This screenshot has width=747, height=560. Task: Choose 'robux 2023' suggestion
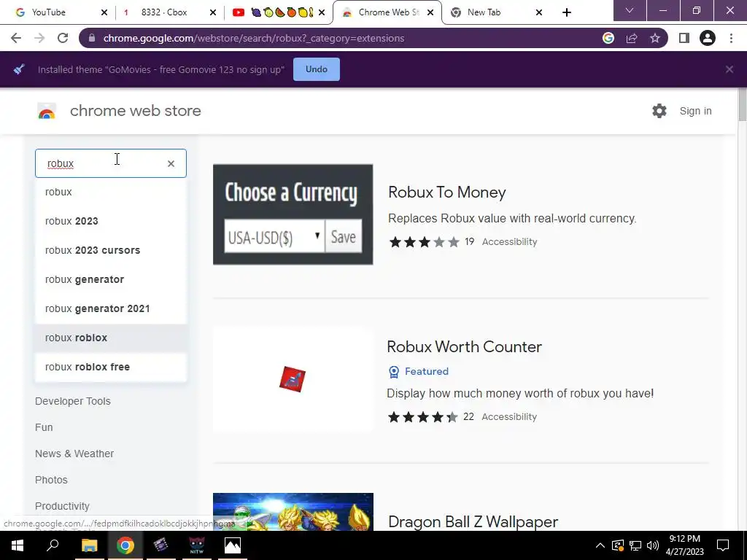tap(111, 221)
